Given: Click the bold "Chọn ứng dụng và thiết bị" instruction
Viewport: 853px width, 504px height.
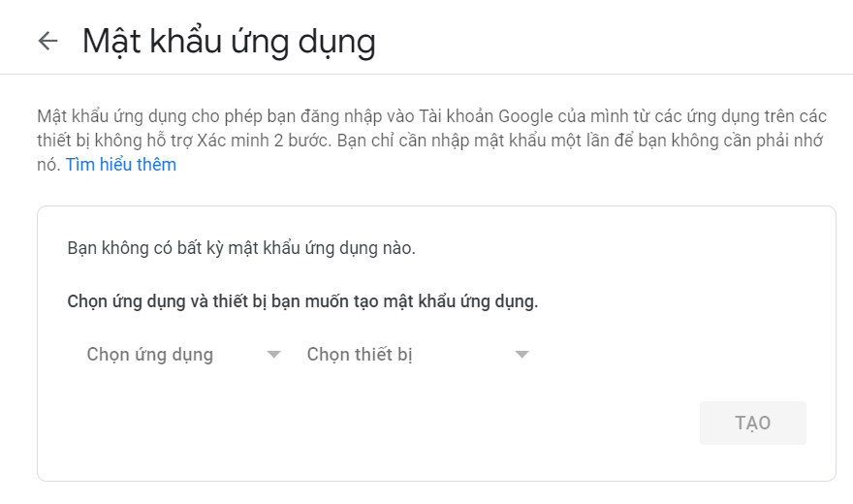Looking at the screenshot, I should tap(302, 301).
